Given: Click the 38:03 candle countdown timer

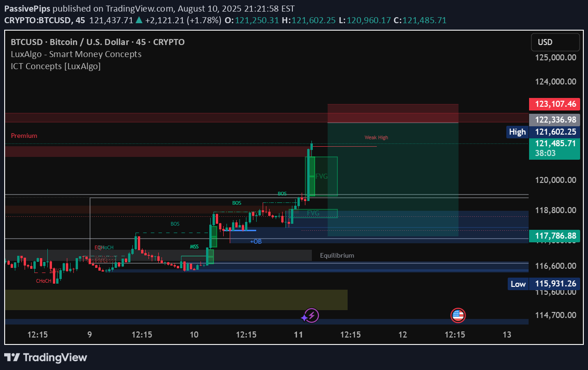Looking at the screenshot, I should [545, 154].
